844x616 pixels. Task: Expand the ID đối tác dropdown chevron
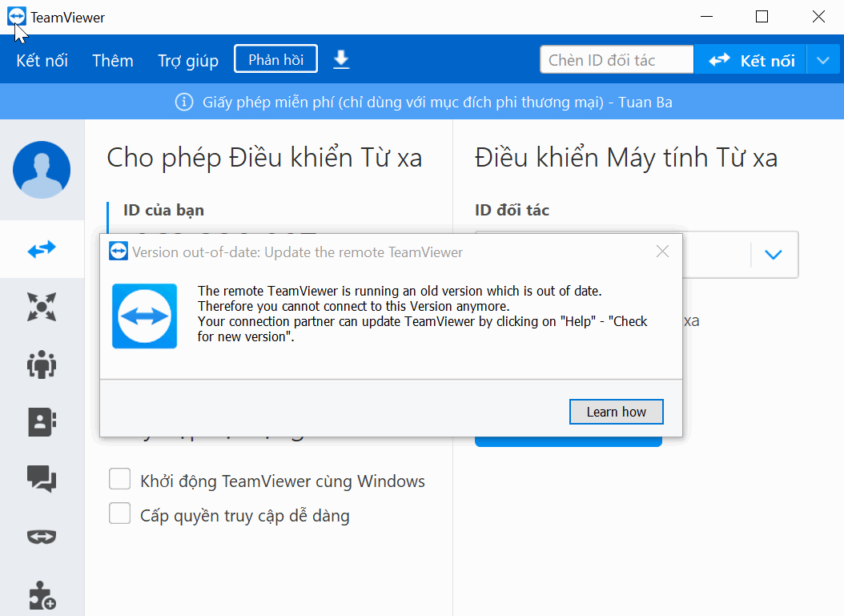[774, 255]
